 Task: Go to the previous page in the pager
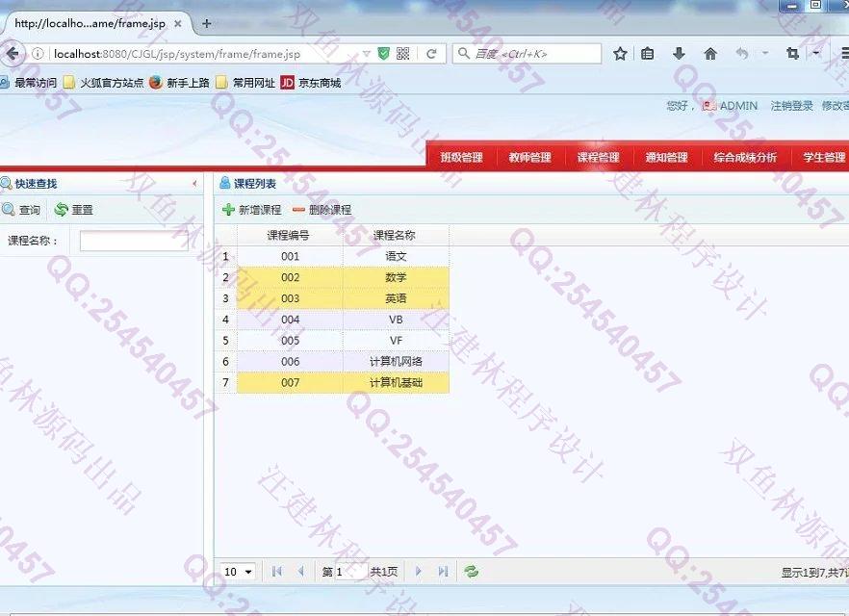[301, 571]
